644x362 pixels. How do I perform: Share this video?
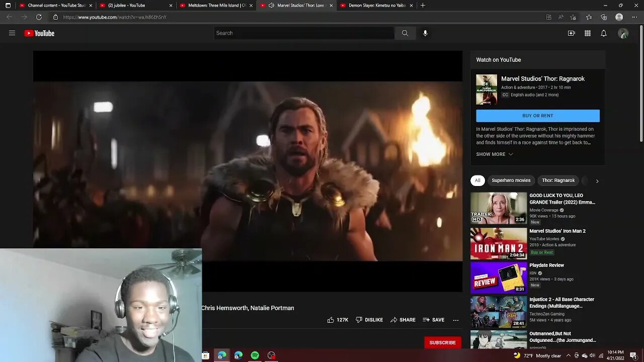(x=403, y=320)
